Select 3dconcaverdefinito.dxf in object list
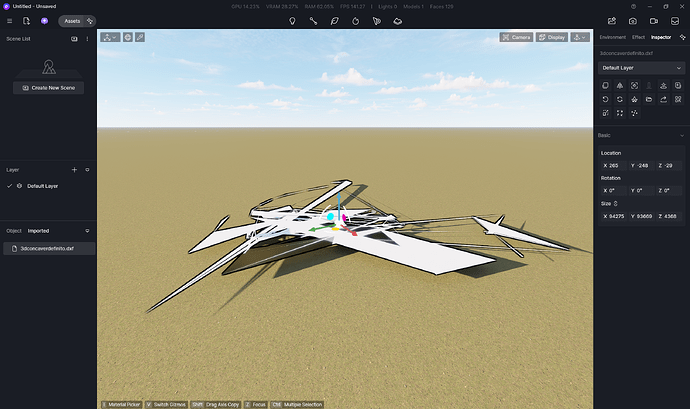Image resolution: width=690 pixels, height=409 pixels. [x=48, y=247]
